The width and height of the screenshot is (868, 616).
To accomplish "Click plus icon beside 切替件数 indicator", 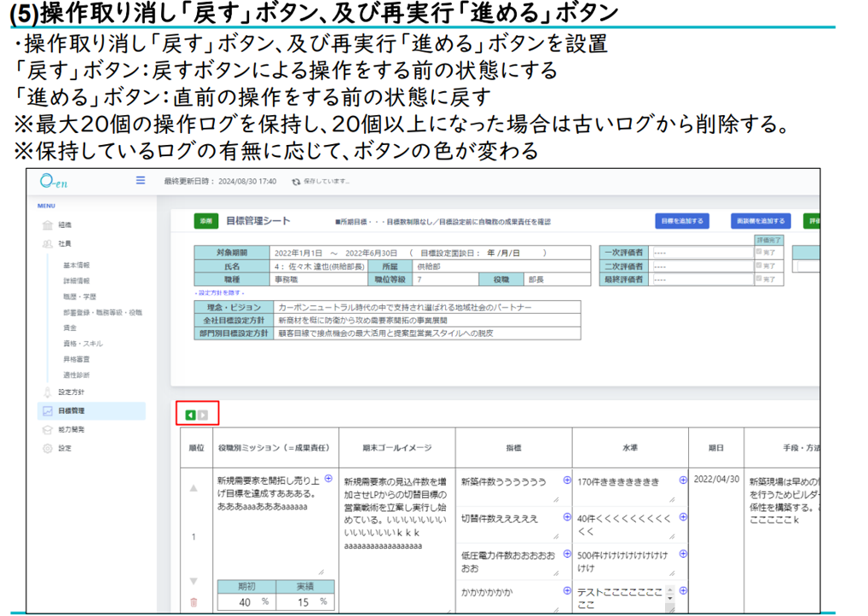I will [567, 517].
